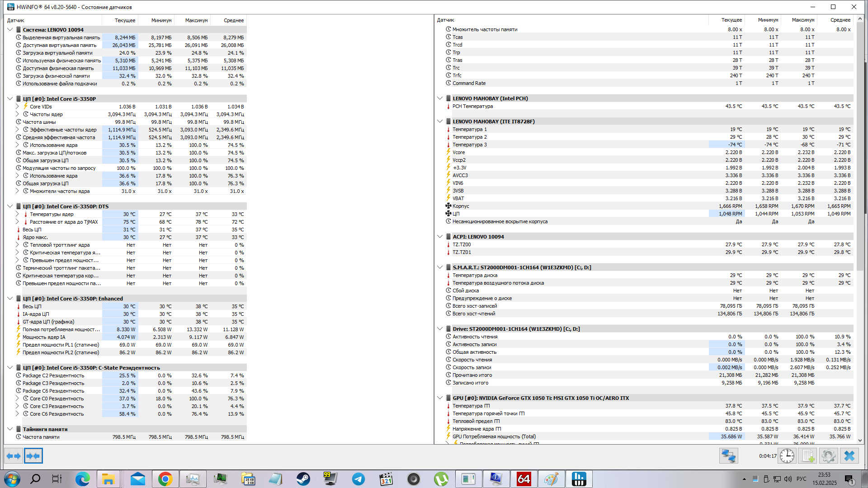Collapse the Тайминги памяти group
The width and height of the screenshot is (868, 488).
pyautogui.click(x=10, y=429)
